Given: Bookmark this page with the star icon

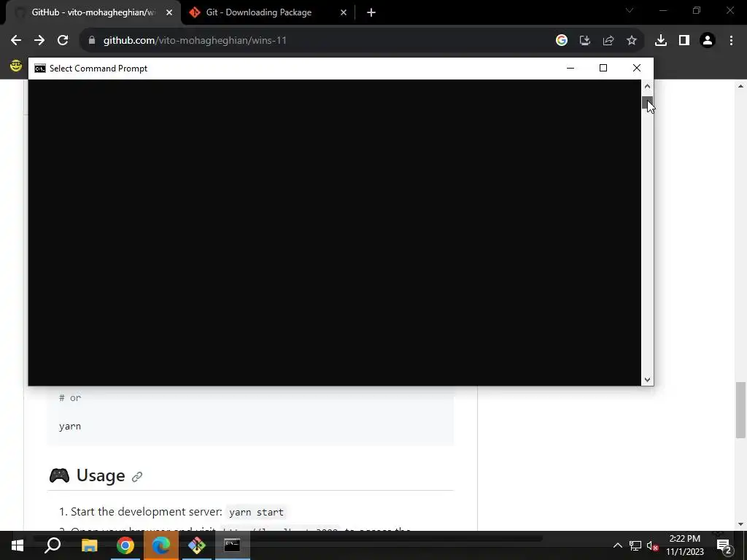Looking at the screenshot, I should click(632, 41).
